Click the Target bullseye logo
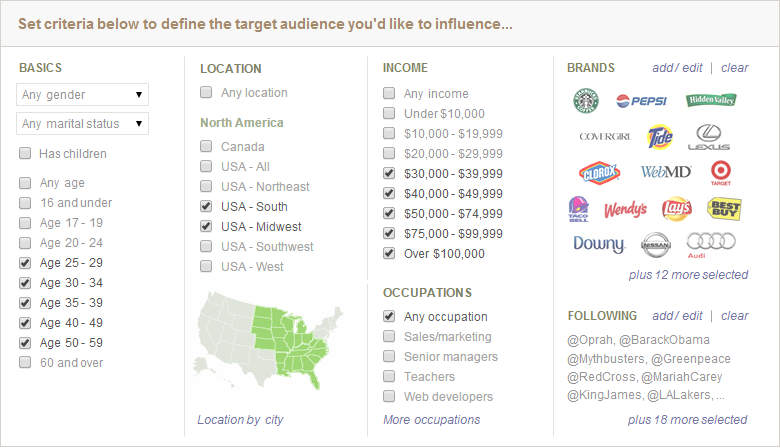The image size is (780, 448). coord(721,173)
